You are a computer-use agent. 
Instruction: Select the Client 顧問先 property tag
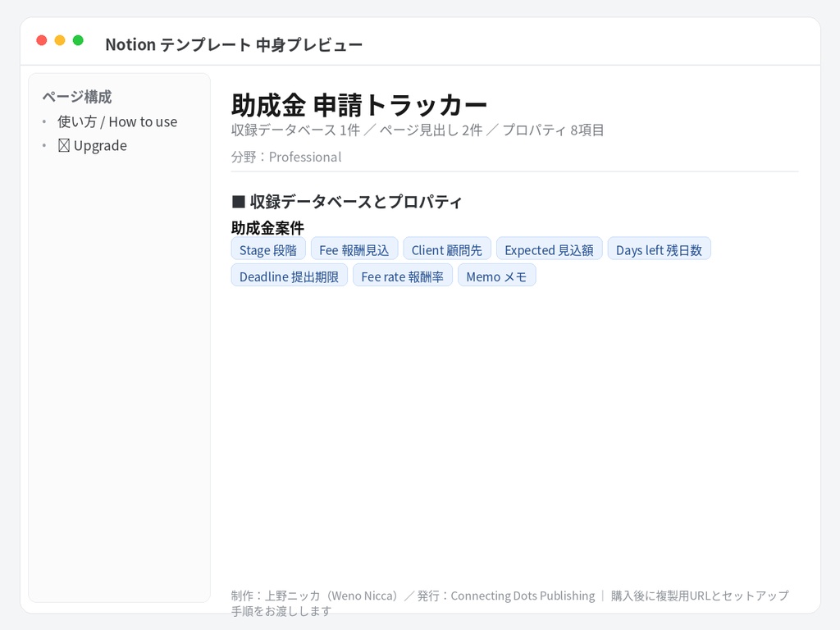(x=447, y=250)
